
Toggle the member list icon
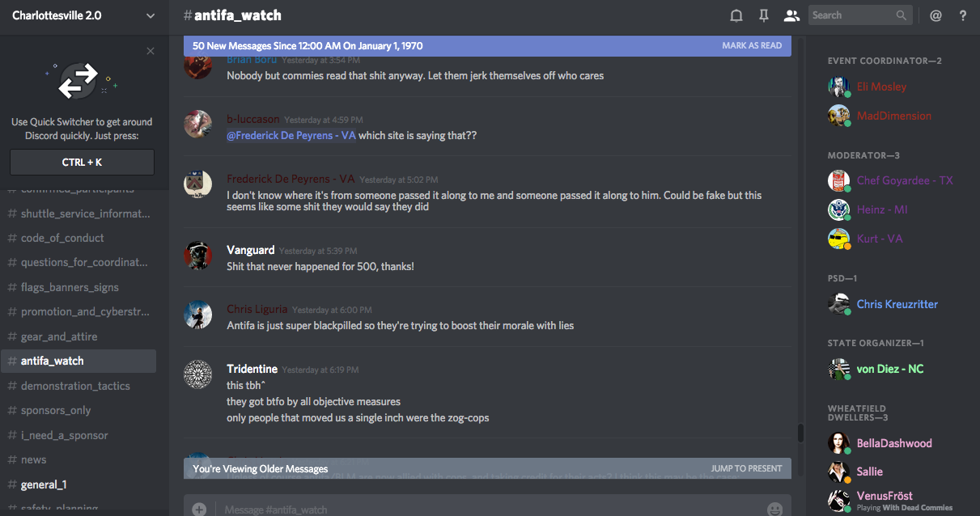(x=791, y=15)
